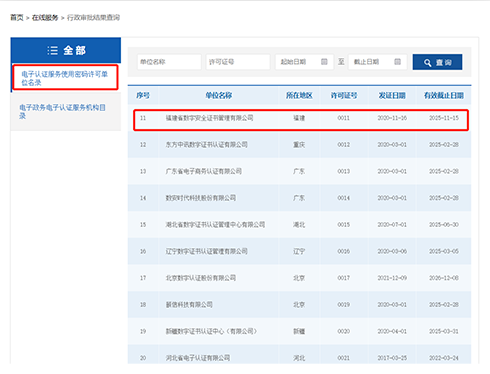This screenshot has width=490, height=374.
Task: Open the 截止日期 calendar icon
Action: pyautogui.click(x=397, y=62)
